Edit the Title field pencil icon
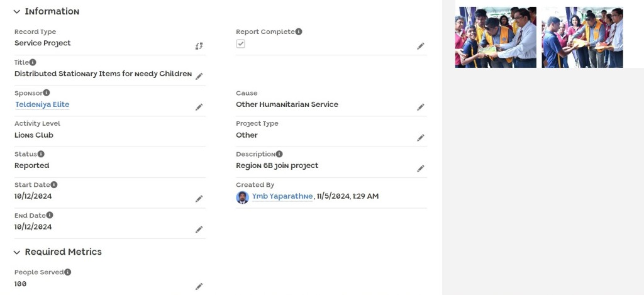 point(199,76)
